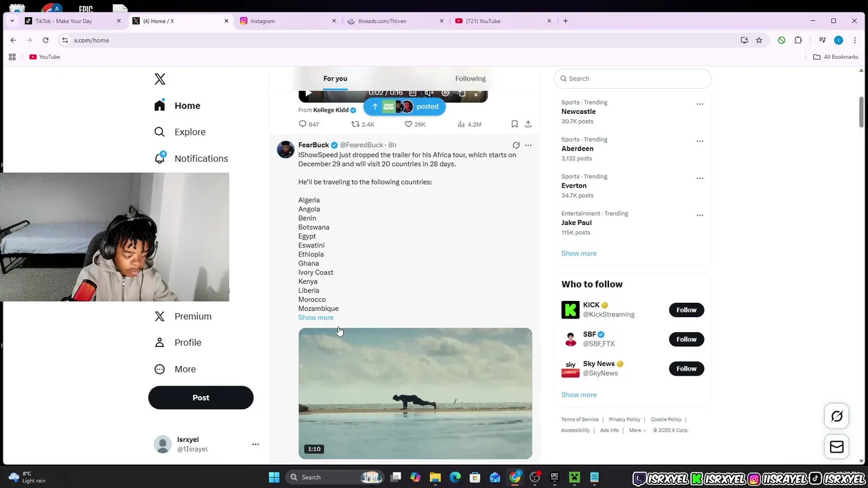Open the tab search dropdown arrow
Screen dimensions: 868x488
coord(13,21)
